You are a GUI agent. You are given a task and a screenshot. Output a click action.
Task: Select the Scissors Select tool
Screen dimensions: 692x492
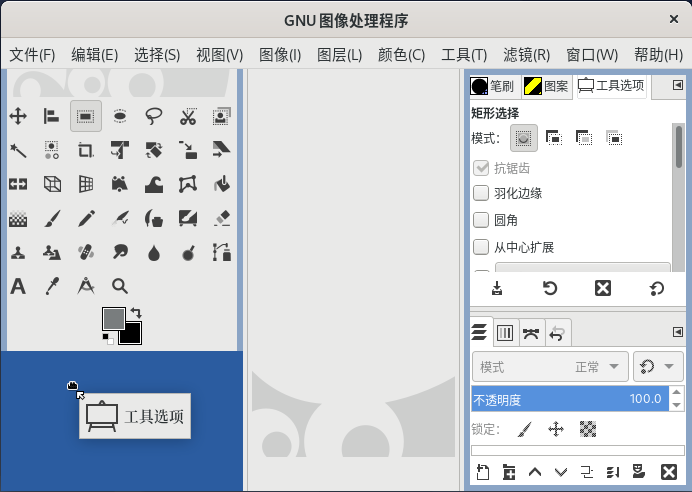188,116
